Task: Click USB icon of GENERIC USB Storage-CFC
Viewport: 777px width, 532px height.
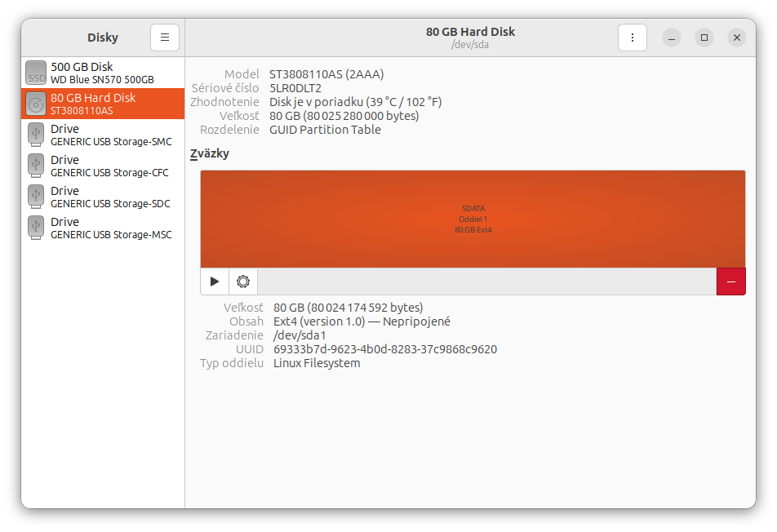Action: (x=36, y=166)
